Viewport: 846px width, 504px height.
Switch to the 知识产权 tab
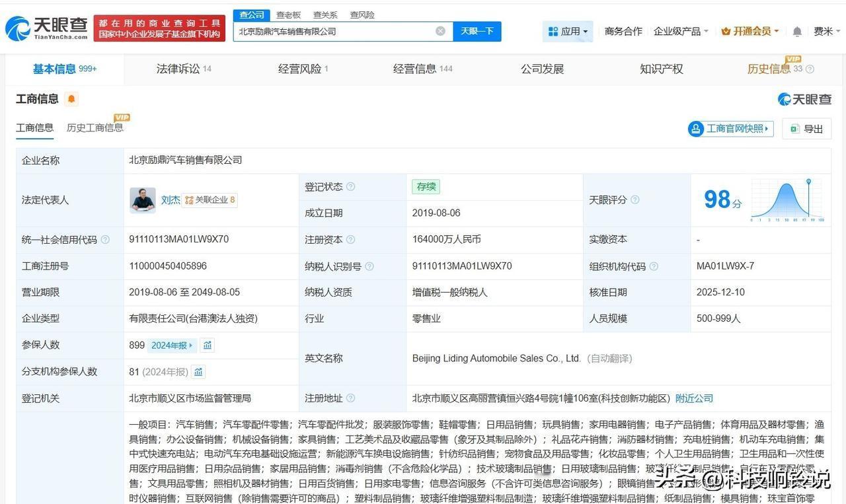[x=661, y=69]
